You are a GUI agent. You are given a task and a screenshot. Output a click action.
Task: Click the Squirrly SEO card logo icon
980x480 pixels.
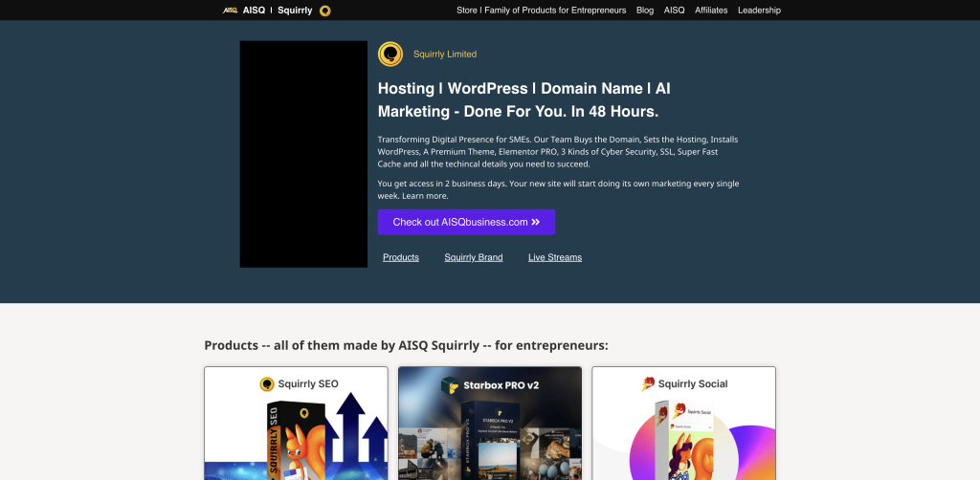267,383
